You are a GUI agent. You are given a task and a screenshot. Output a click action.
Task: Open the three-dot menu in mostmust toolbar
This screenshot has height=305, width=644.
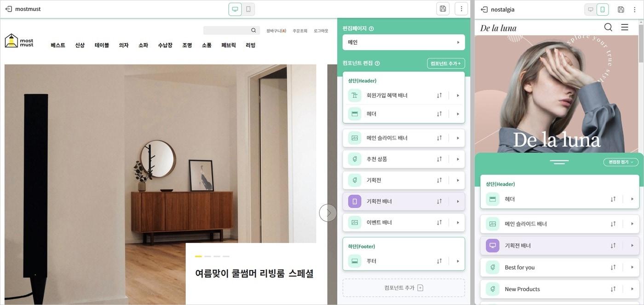(x=461, y=9)
